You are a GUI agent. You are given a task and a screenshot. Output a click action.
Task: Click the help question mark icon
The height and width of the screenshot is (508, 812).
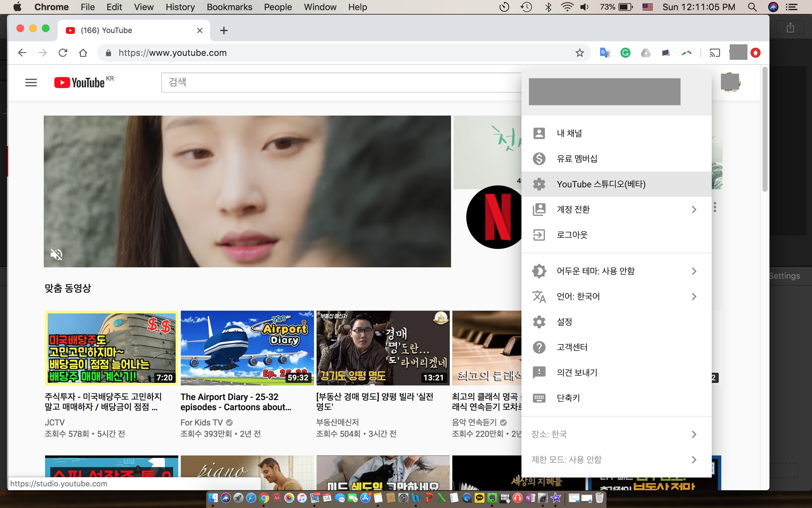click(539, 347)
